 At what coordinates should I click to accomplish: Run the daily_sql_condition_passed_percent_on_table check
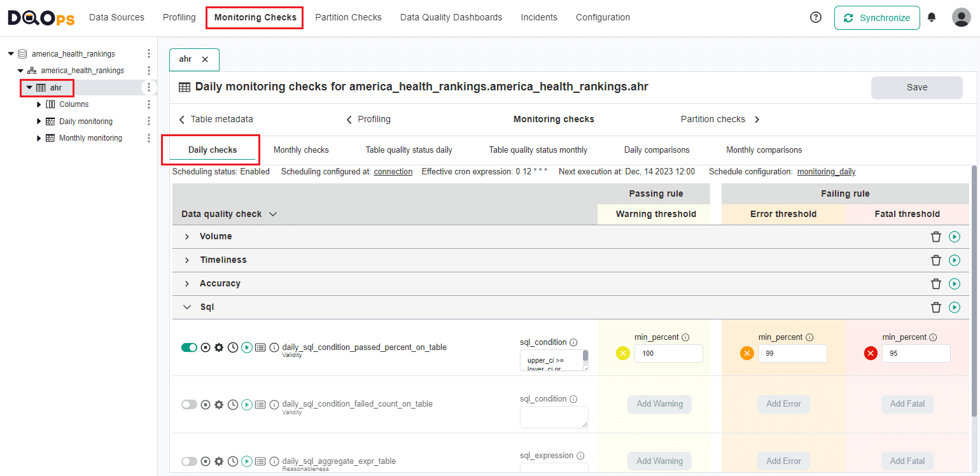(246, 347)
